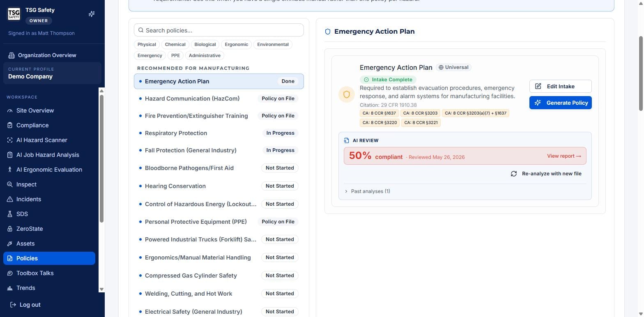Open Site Overview in the sidebar
This screenshot has height=317, width=644.
49,110
